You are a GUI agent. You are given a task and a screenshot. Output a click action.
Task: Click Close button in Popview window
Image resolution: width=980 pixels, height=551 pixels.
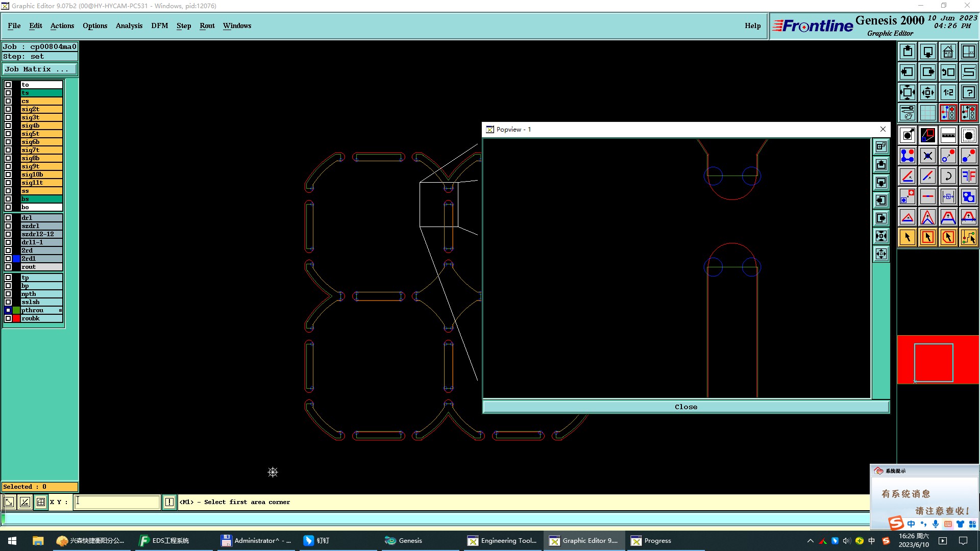(x=685, y=407)
